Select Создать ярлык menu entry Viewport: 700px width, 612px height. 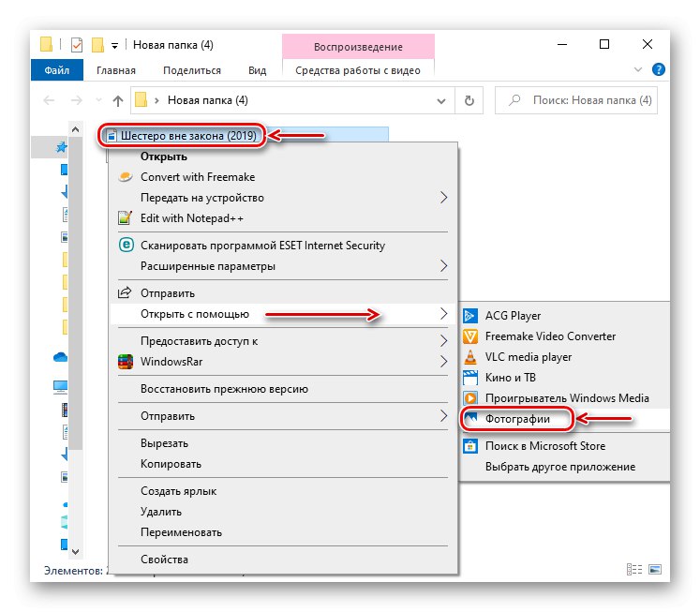pos(283,491)
